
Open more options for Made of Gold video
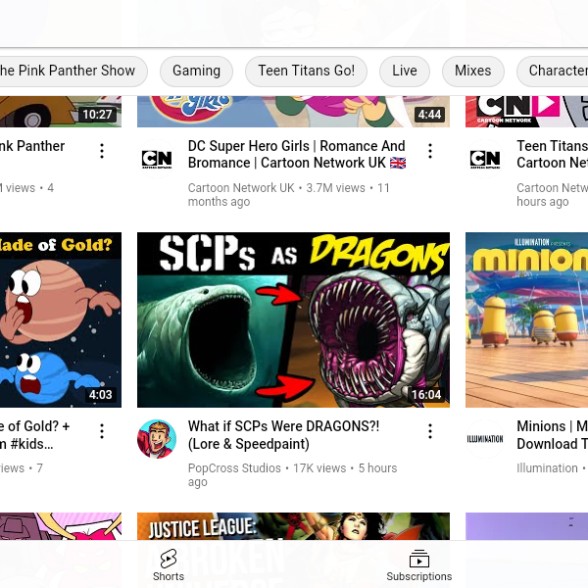[x=102, y=431]
